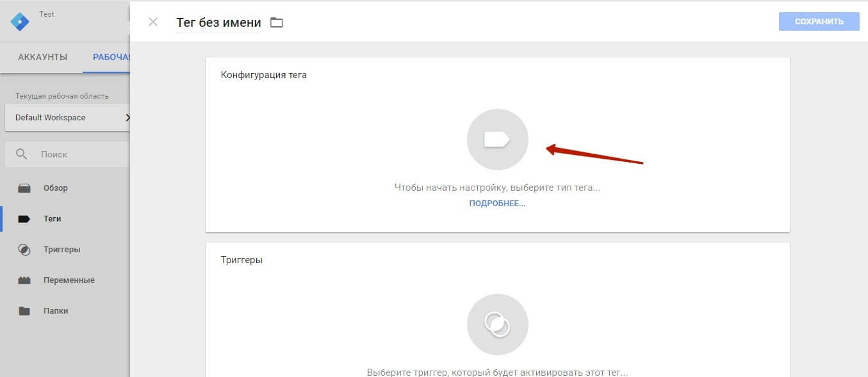Click the chevron next to Default Workspace
The image size is (868, 377).
(127, 118)
